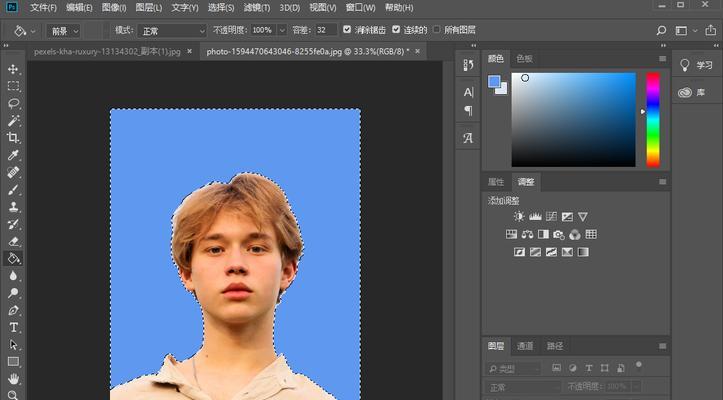
Task: Select the Rectangle shape tool
Action: [13, 362]
